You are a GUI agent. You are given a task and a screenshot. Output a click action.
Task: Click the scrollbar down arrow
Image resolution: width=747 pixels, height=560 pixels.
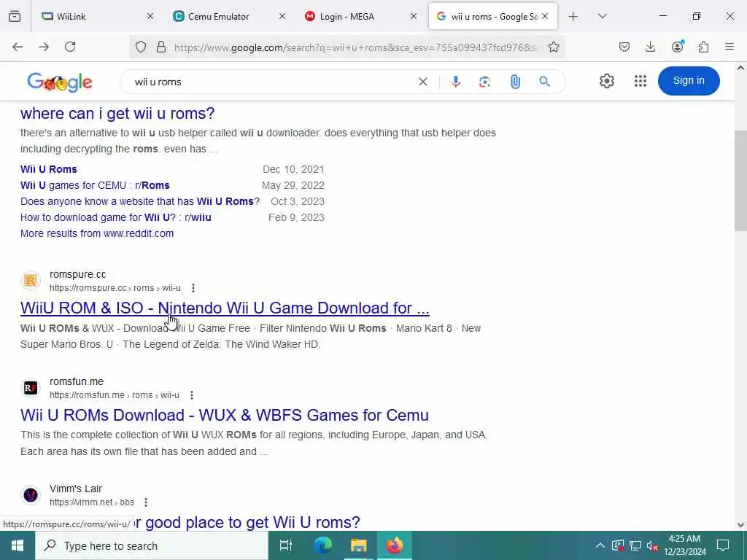pyautogui.click(x=740, y=525)
